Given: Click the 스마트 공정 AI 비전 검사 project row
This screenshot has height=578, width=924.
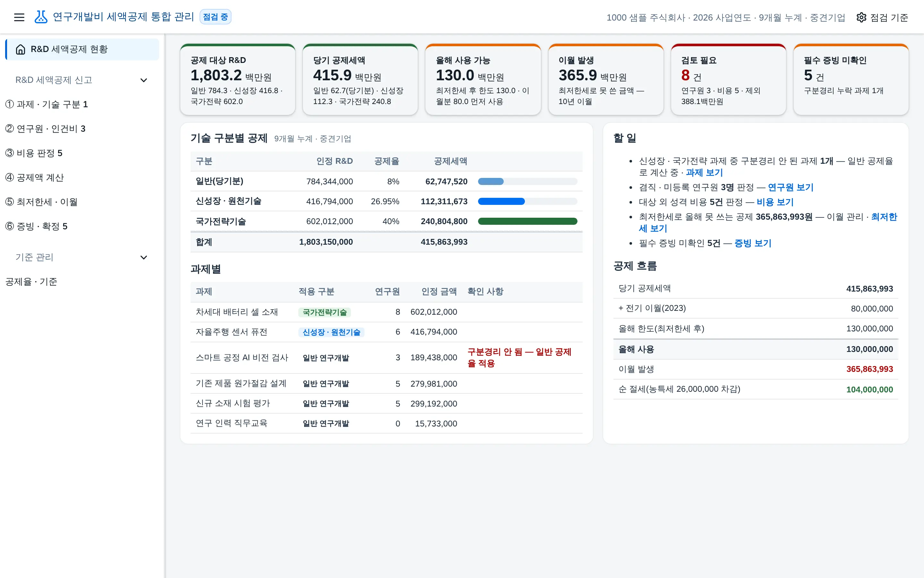Looking at the screenshot, I should tap(386, 358).
